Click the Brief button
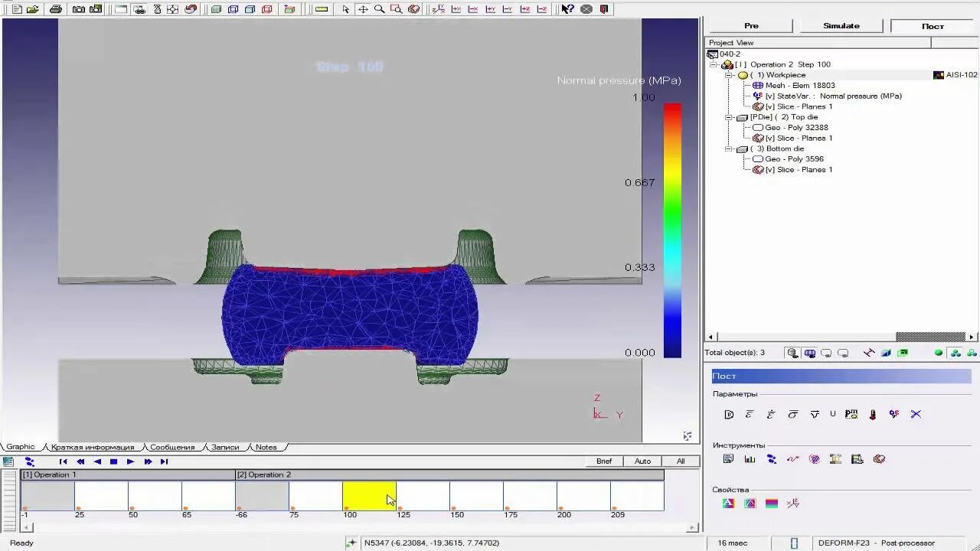This screenshot has height=551, width=980. [604, 461]
